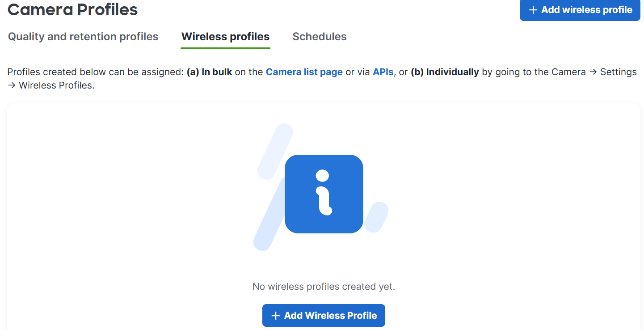Viewport: 644px width, 330px height.
Task: Click the plus icon in top Add wireless profile
Action: 533,10
